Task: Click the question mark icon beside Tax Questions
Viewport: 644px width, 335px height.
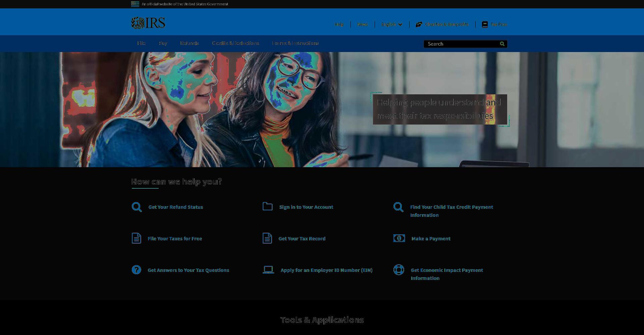Action: point(136,270)
